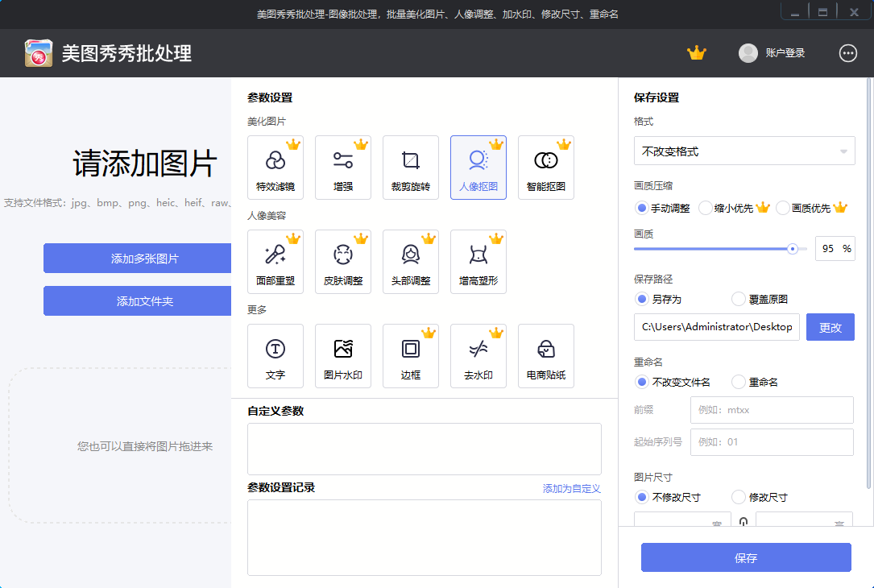Select the 去水印 watermark removal tool

(478, 355)
